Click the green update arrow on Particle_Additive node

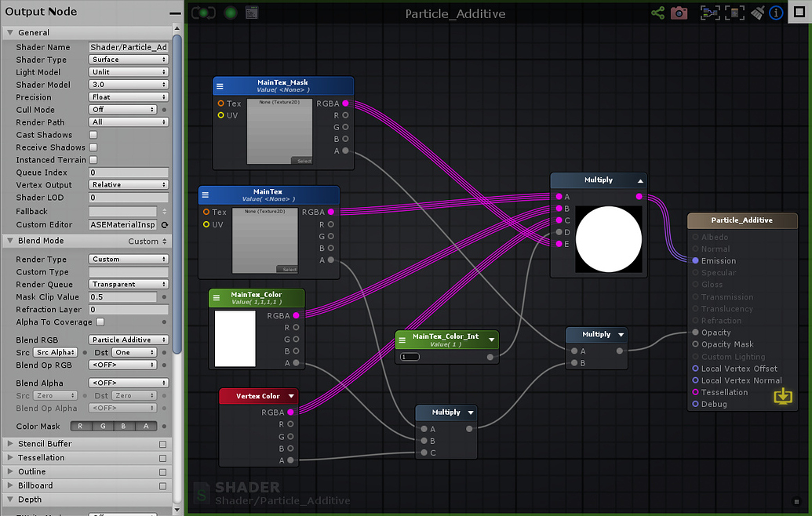coord(782,397)
